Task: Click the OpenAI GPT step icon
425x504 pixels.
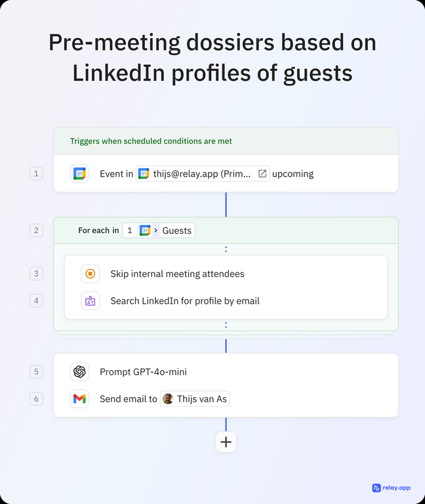Action: coord(79,372)
